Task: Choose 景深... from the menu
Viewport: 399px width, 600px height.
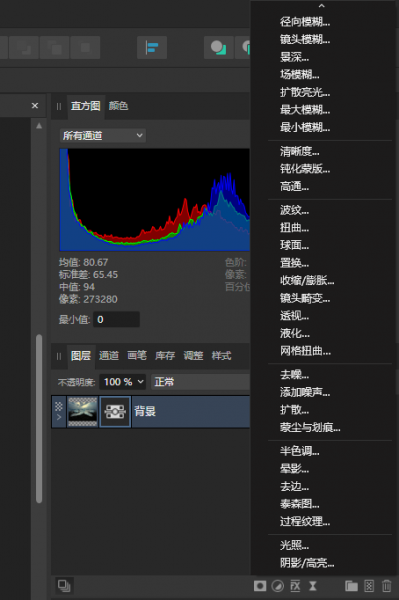Action: [x=294, y=57]
